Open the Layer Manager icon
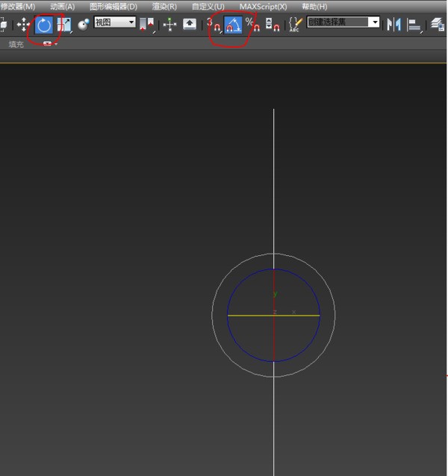The image size is (448, 476). pyautogui.click(x=438, y=25)
